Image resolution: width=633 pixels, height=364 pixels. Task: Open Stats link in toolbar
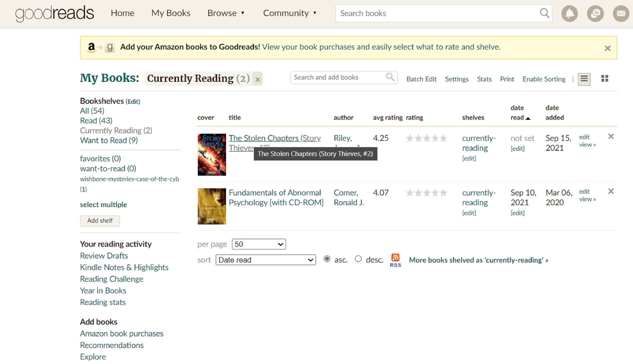[484, 79]
